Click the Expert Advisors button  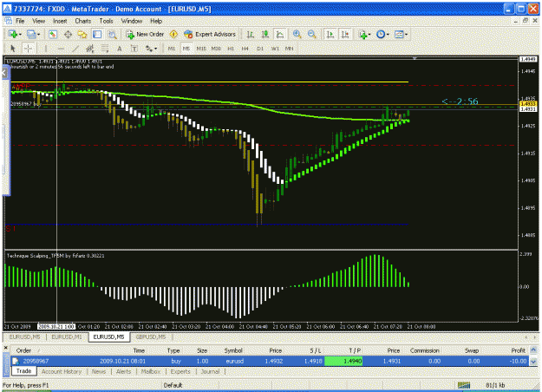click(210, 34)
